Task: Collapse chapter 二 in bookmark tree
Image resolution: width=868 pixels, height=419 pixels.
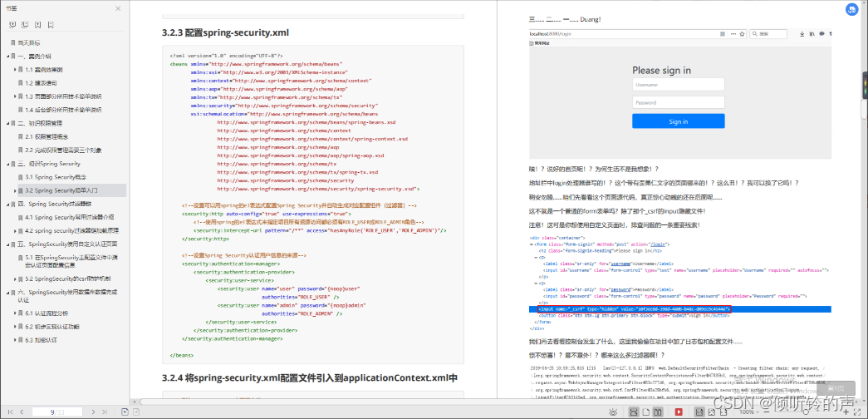Action: [x=7, y=123]
